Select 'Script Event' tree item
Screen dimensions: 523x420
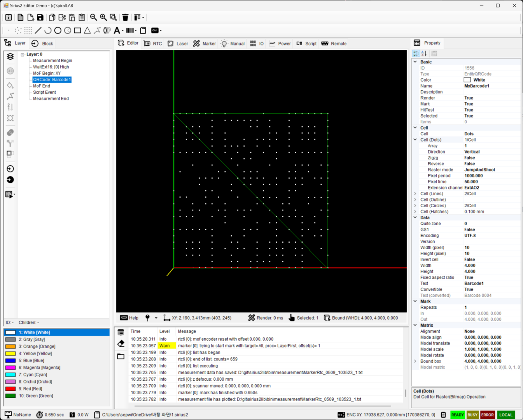tap(44, 92)
